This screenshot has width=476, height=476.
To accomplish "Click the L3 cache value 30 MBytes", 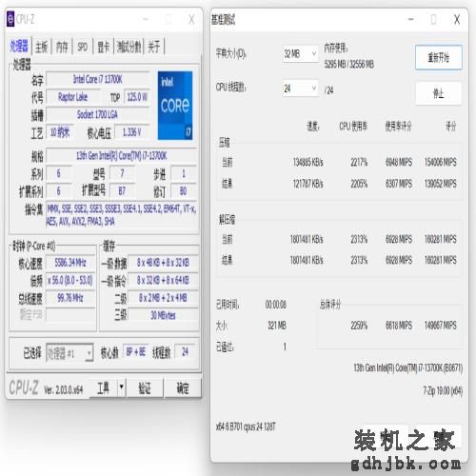I will (163, 315).
